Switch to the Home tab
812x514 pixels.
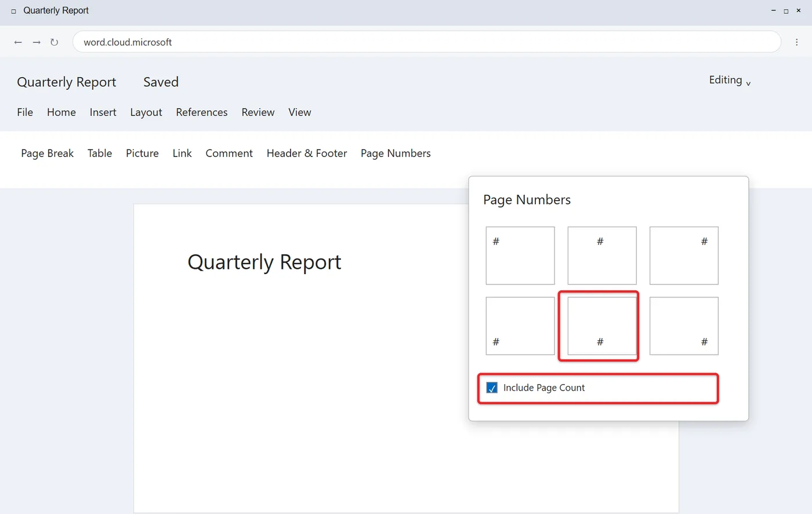click(61, 112)
